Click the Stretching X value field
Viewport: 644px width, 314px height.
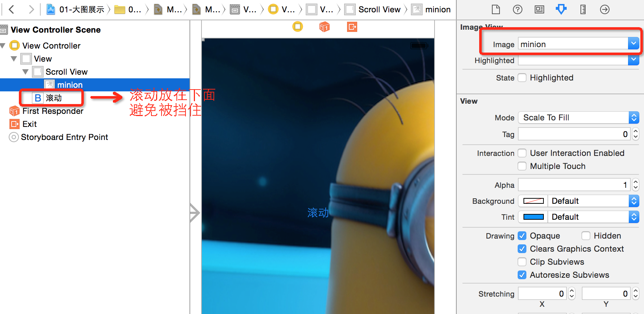tap(542, 293)
